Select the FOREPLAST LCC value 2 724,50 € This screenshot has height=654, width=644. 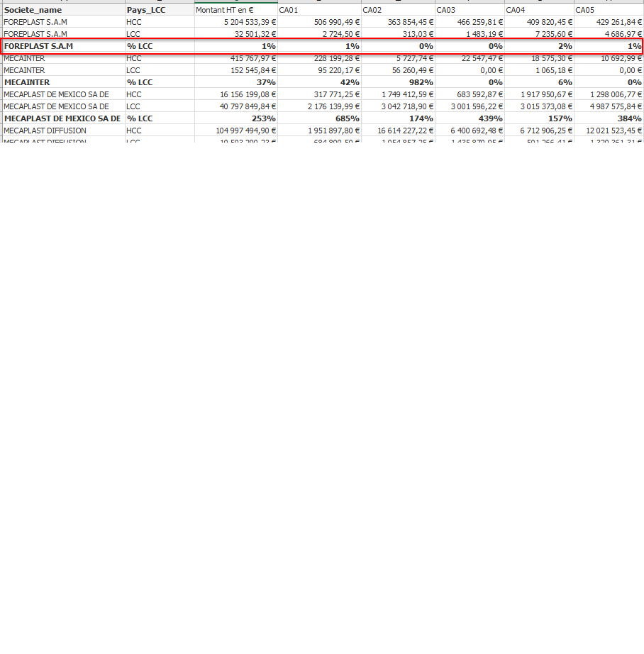(x=319, y=34)
